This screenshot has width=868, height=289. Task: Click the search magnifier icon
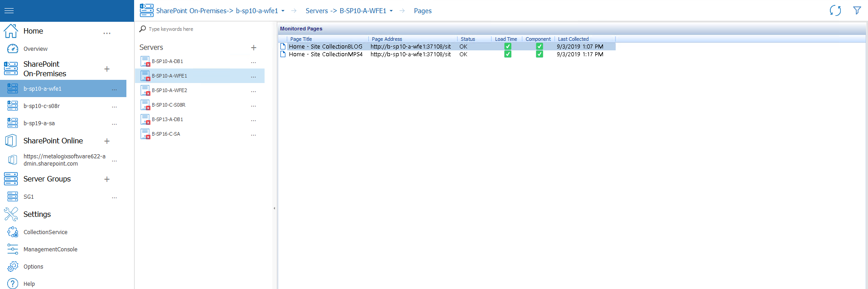pyautogui.click(x=143, y=29)
